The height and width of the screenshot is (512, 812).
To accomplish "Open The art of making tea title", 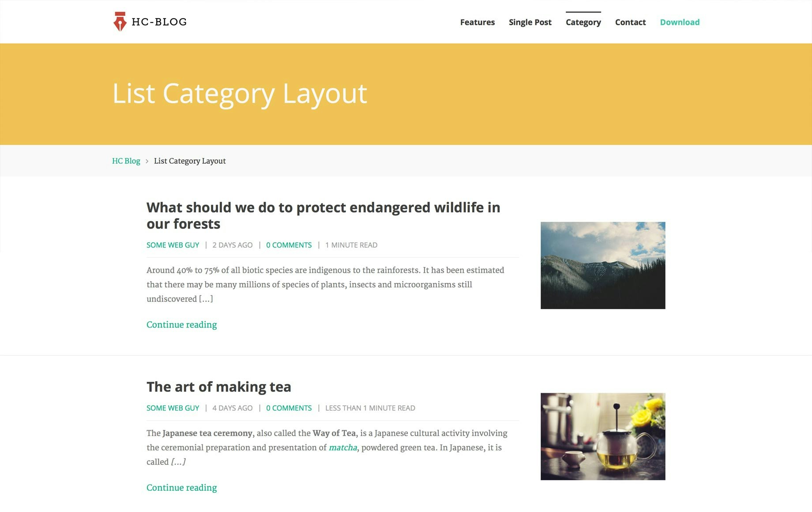I will [219, 387].
